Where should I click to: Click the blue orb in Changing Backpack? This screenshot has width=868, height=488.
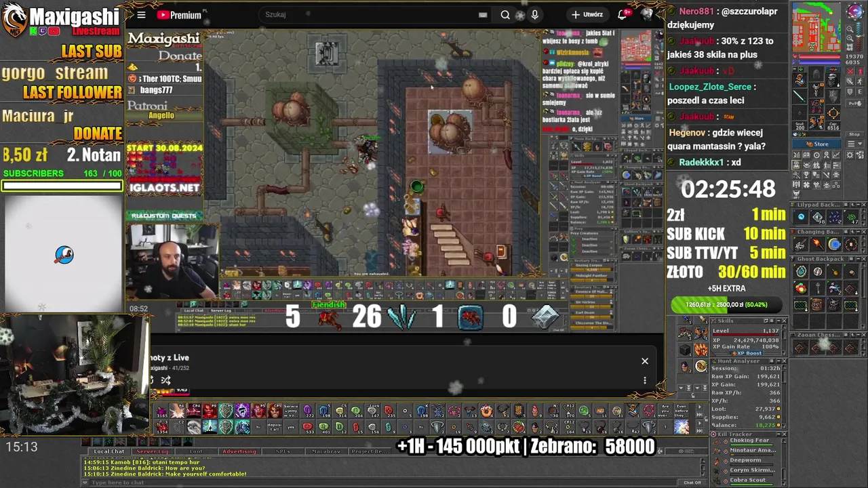tap(834, 244)
